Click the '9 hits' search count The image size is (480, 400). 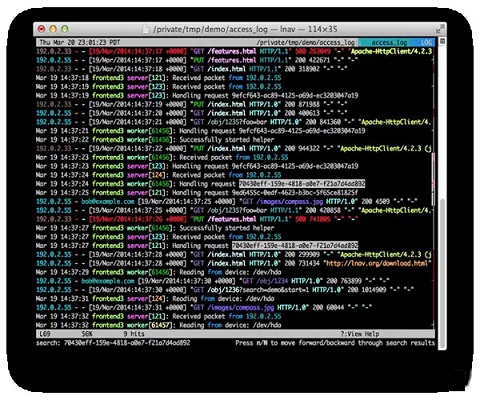[134, 334]
